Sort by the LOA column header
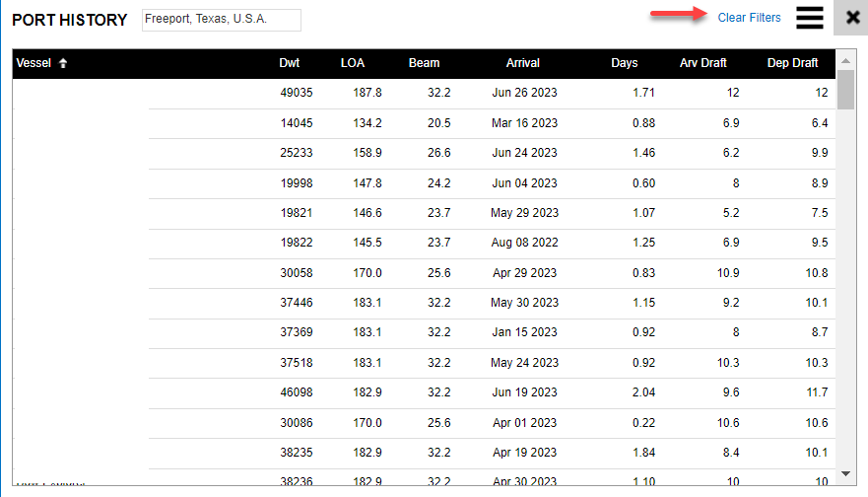The width and height of the screenshot is (868, 497). [x=352, y=63]
